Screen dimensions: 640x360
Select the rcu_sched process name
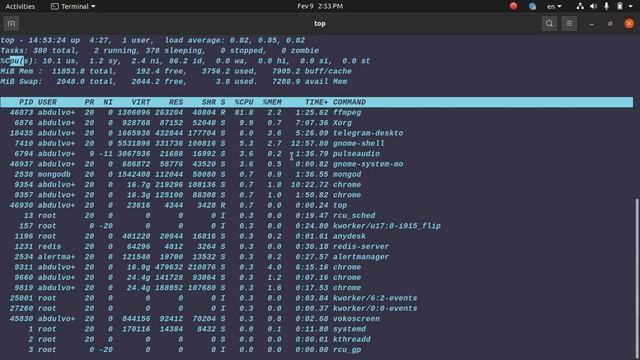(x=354, y=216)
